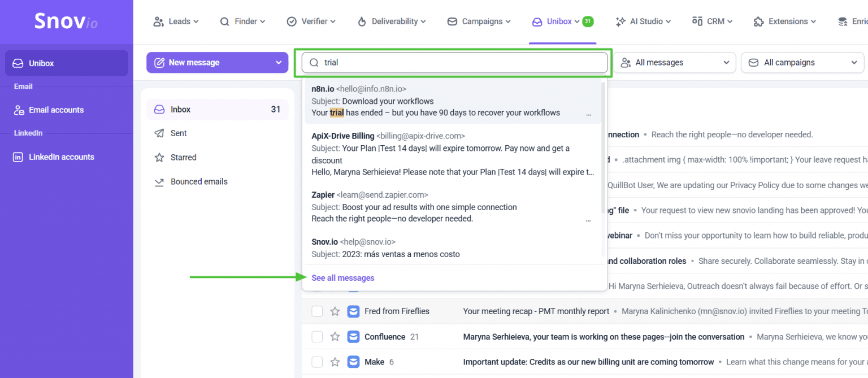Star the Fred from Fireflies email
This screenshot has width=868, height=378.
click(x=335, y=311)
